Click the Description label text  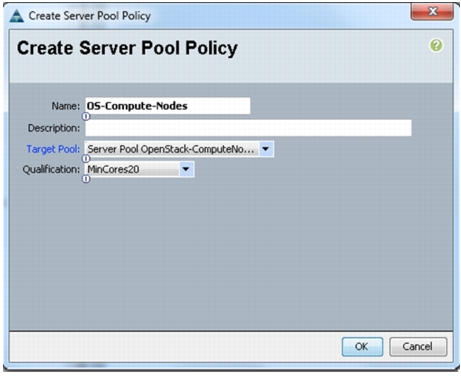point(54,128)
